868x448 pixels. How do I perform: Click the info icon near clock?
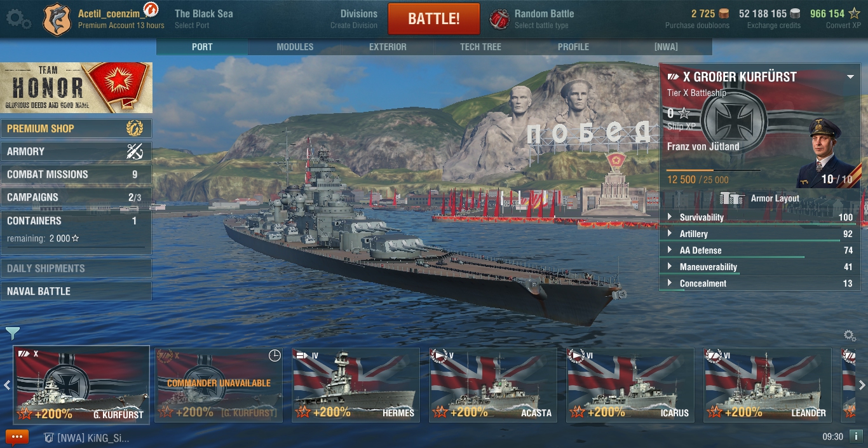pyautogui.click(x=855, y=437)
